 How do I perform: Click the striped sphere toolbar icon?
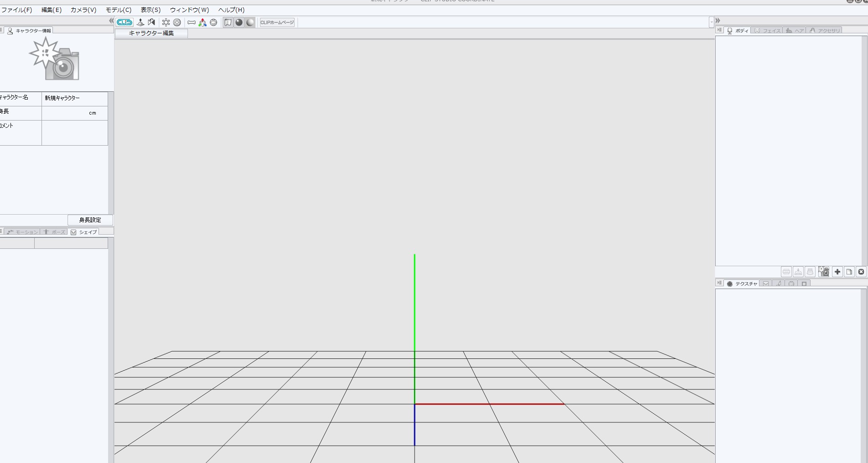click(213, 22)
